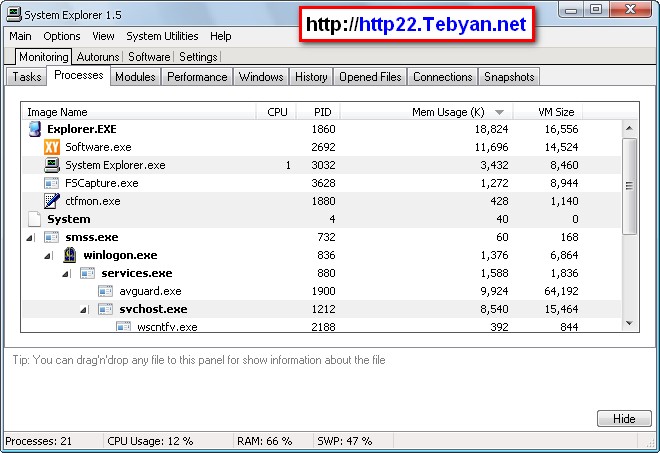Viewport: 660px width, 453px height.
Task: Collapse the services.exe tree node
Action: pos(66,274)
